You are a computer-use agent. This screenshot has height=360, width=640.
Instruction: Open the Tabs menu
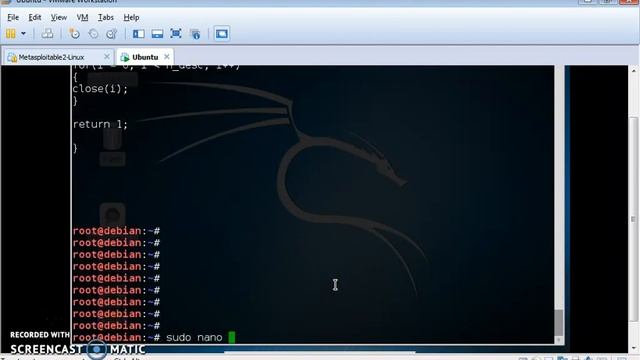click(106, 18)
